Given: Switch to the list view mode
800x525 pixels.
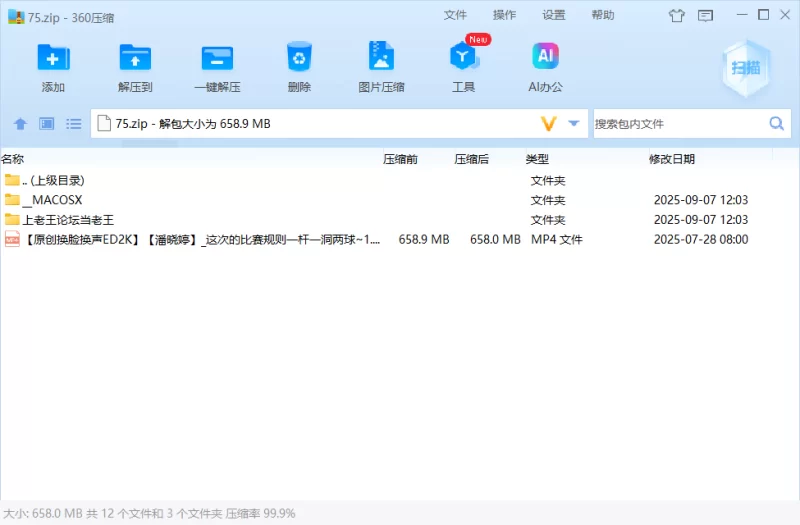Looking at the screenshot, I should tap(73, 123).
